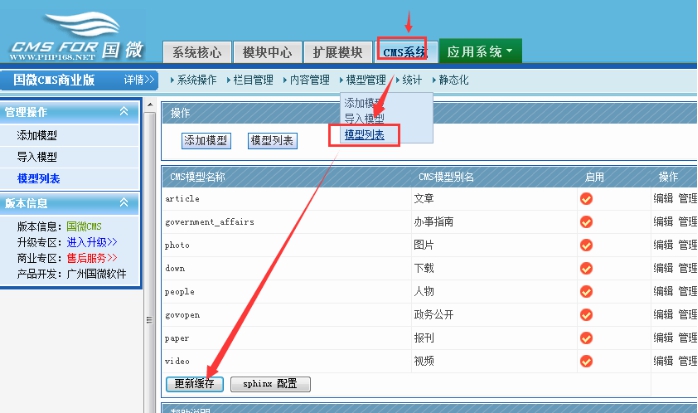Click the sphinx 配置 button
698x413 pixels.
click(x=270, y=384)
